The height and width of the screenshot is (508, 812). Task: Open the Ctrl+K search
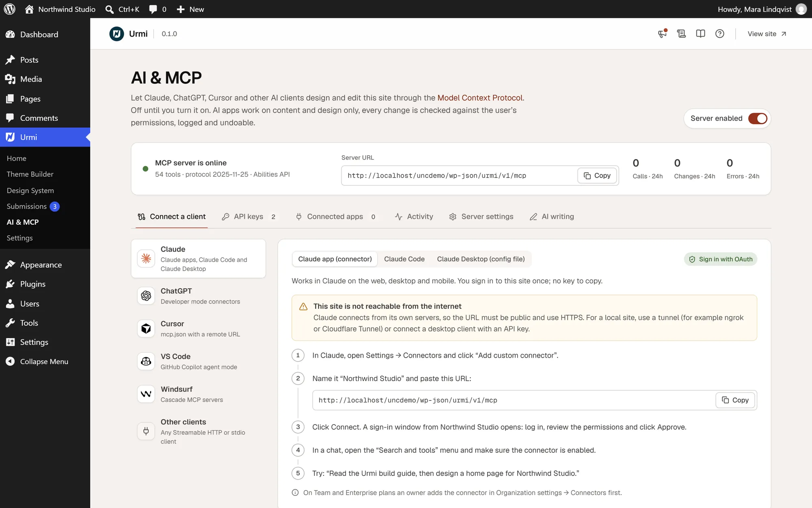coord(122,9)
